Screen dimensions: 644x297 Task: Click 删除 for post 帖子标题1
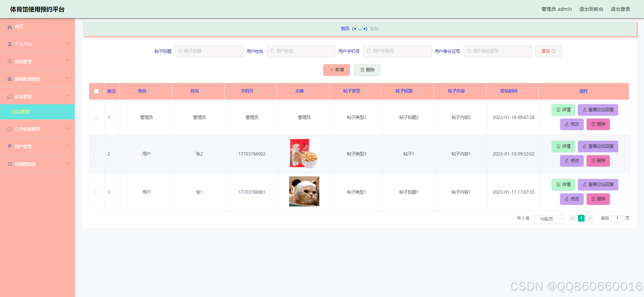598,199
